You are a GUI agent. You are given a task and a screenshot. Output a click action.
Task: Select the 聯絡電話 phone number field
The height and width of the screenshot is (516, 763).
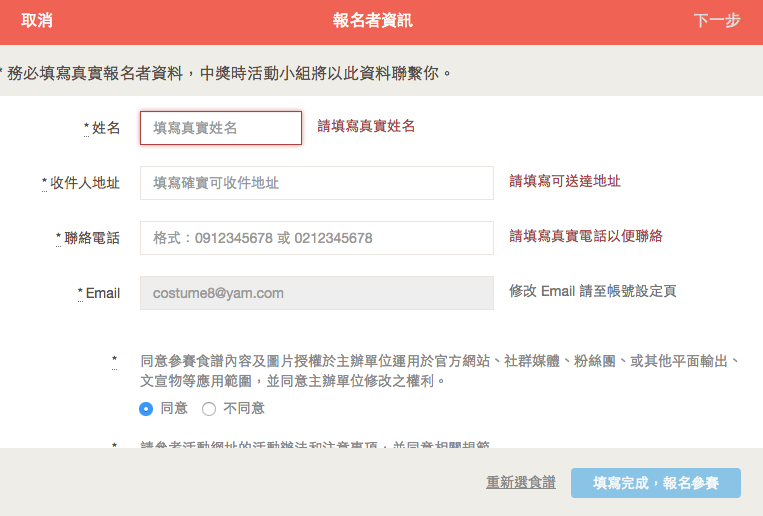pyautogui.click(x=316, y=238)
